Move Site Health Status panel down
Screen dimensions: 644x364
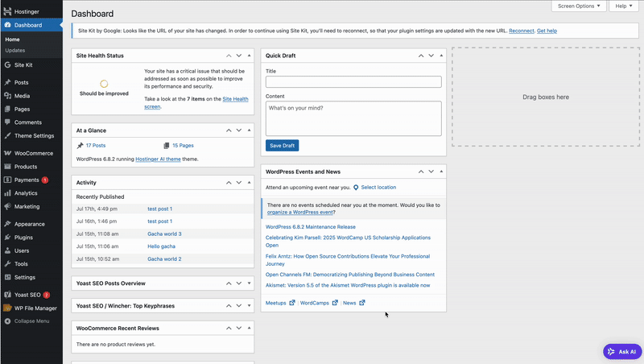coord(238,56)
